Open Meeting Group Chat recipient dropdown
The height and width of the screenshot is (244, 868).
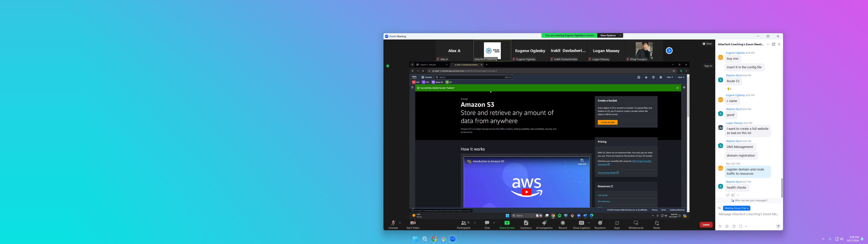(x=736, y=208)
